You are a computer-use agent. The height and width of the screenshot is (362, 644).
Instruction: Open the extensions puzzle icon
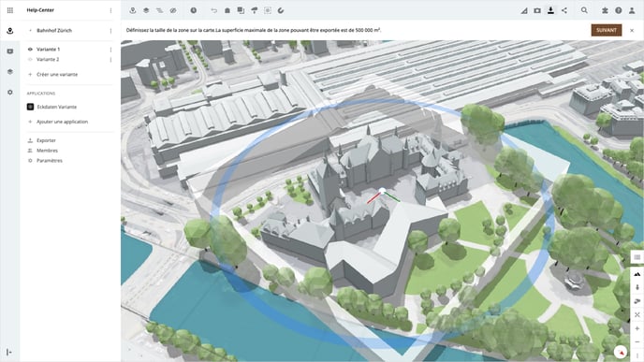pyautogui.click(x=605, y=10)
